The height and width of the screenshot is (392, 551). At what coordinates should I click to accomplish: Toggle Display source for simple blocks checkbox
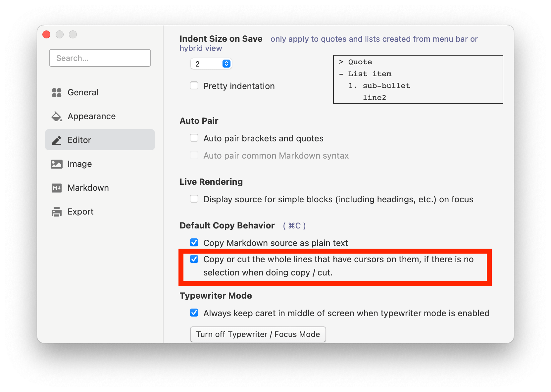[x=194, y=199]
